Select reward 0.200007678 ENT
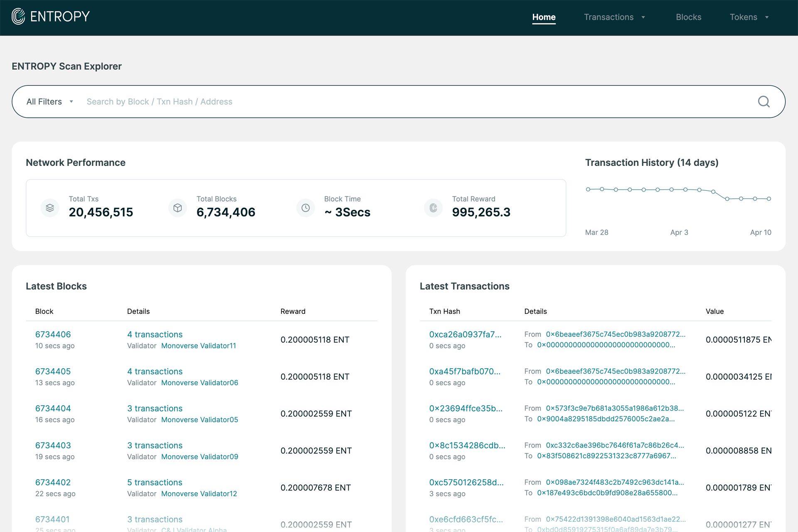The image size is (798, 532). point(315,488)
